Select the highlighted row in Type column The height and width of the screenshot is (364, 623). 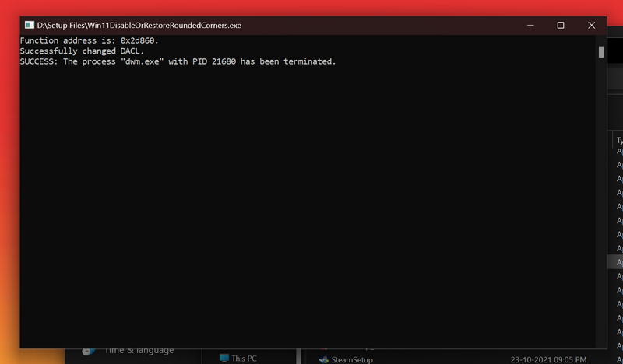pos(619,263)
